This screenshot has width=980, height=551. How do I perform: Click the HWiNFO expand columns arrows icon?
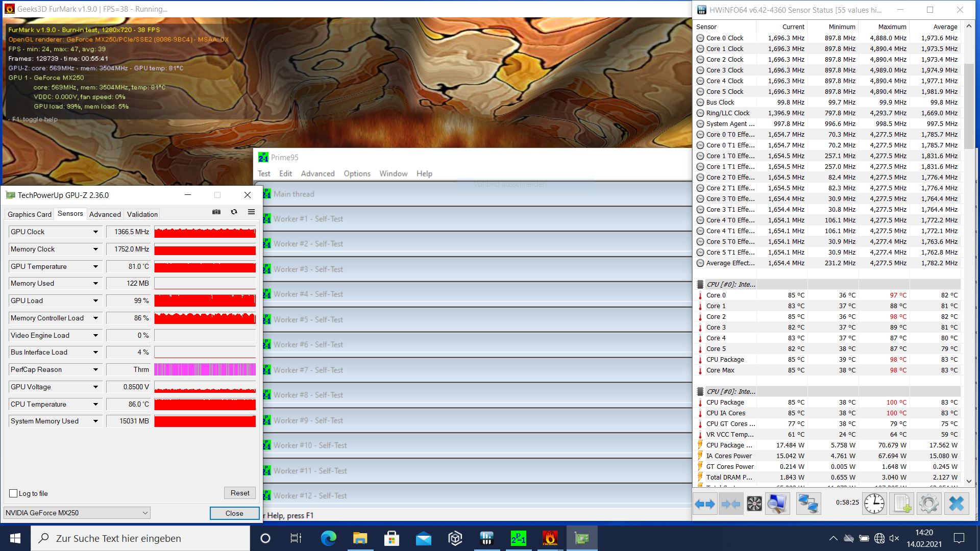tap(705, 504)
